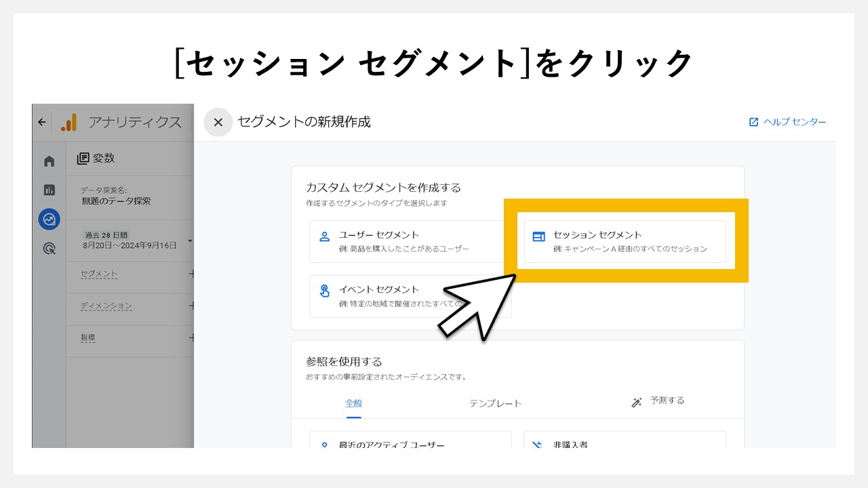Viewport: 868px width, 488px height.
Task: Click the 変数 panel icon
Action: tap(83, 158)
